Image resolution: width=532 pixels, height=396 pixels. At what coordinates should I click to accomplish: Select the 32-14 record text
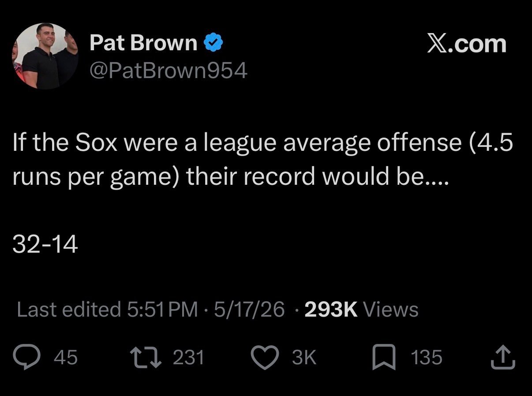click(x=45, y=245)
